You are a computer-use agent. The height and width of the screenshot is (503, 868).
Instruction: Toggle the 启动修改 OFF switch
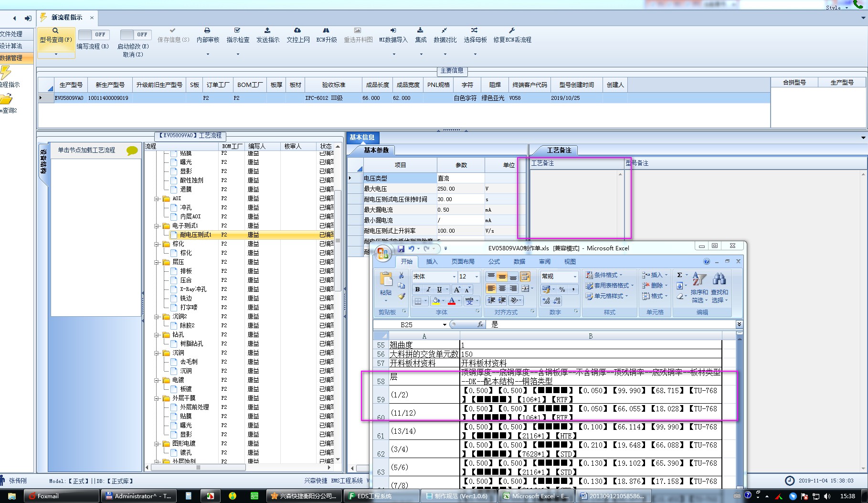point(136,35)
